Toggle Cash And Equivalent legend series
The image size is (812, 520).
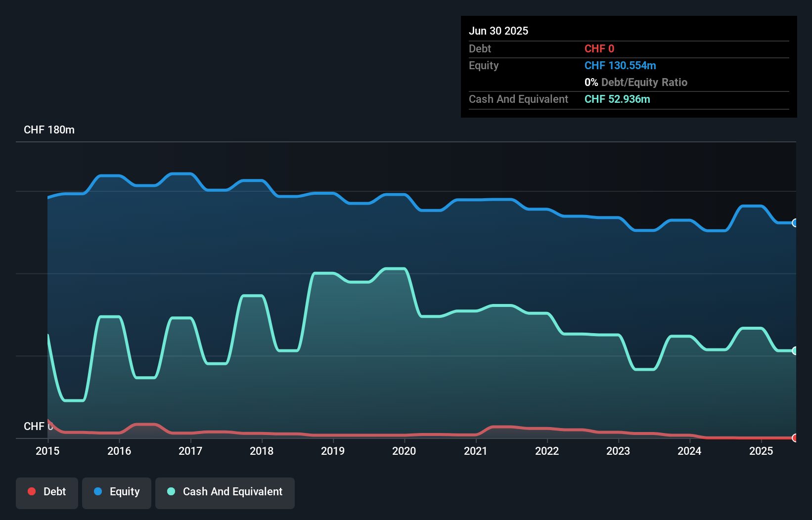click(225, 492)
